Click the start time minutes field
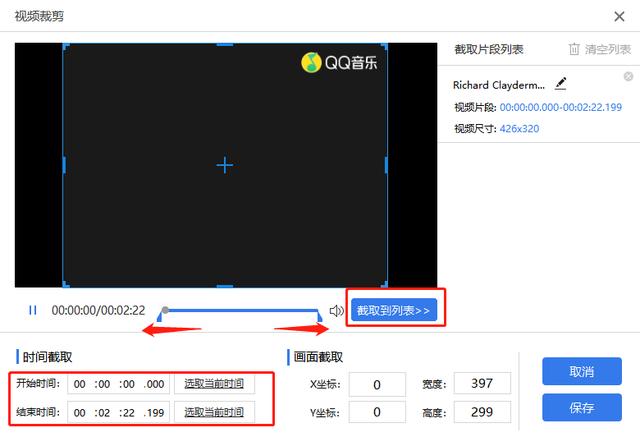The height and width of the screenshot is (437, 640). click(103, 384)
